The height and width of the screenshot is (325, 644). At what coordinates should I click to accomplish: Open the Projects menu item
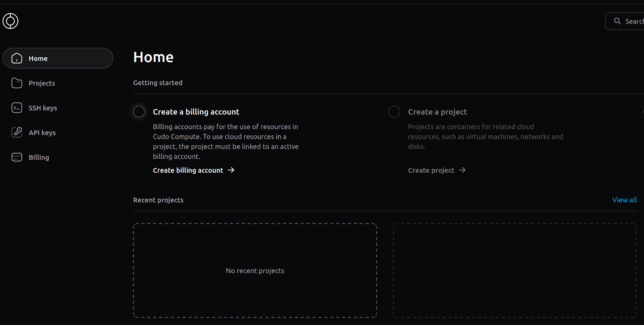(x=42, y=83)
